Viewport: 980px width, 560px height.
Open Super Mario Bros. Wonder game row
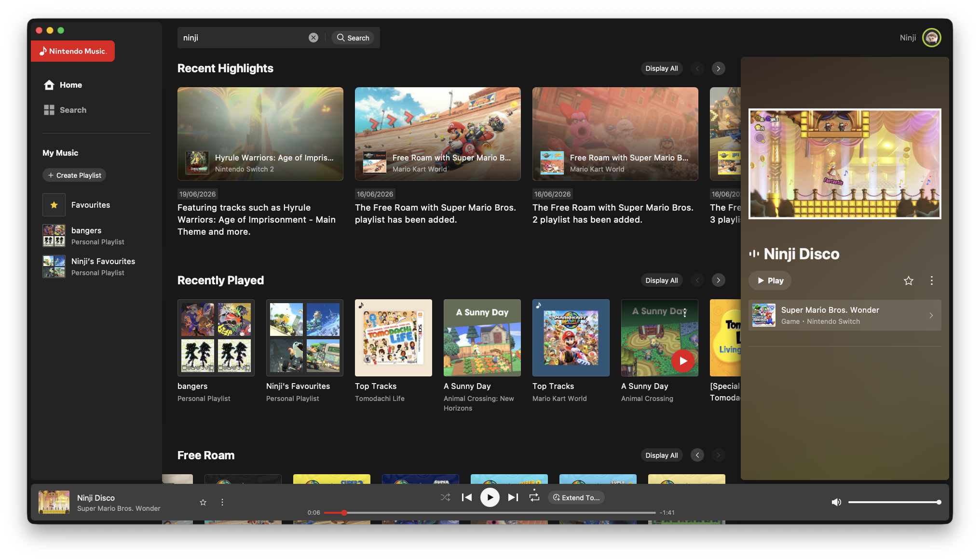[845, 315]
